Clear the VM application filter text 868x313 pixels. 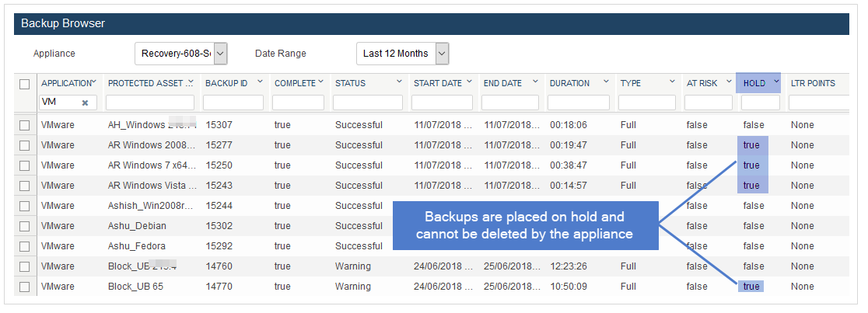[86, 103]
